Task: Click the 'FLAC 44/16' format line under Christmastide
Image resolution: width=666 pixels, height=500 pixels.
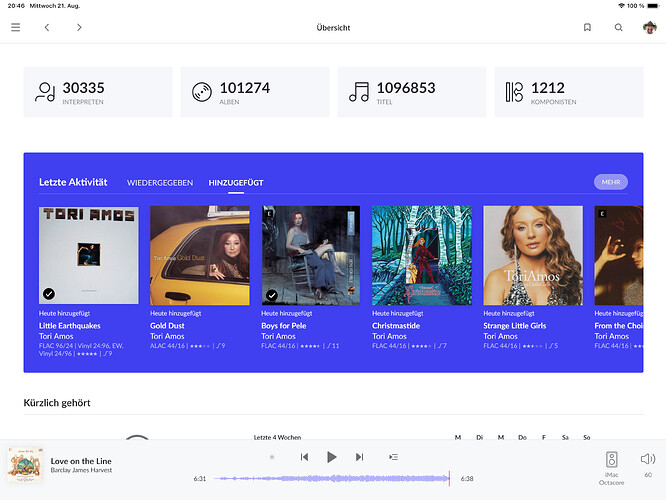Action: (409, 346)
